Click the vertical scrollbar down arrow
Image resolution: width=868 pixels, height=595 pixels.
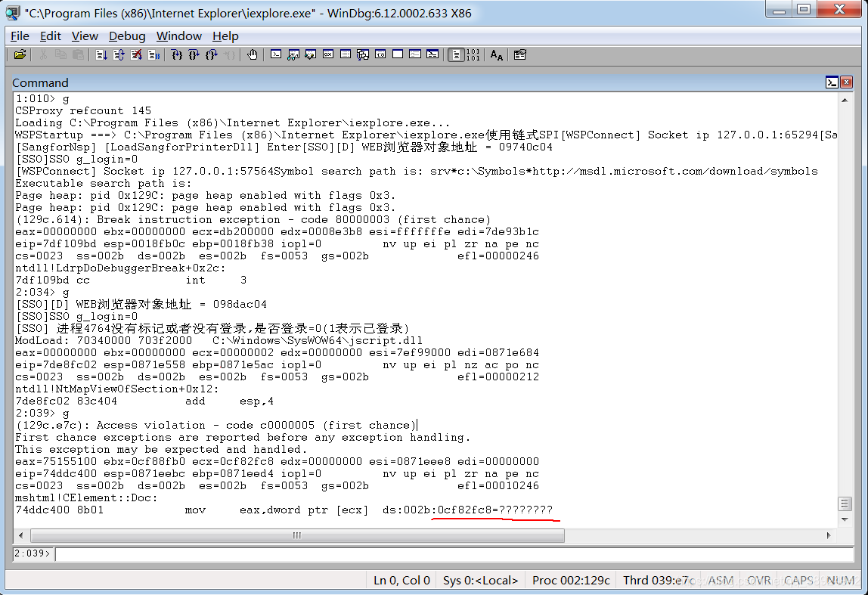point(845,519)
